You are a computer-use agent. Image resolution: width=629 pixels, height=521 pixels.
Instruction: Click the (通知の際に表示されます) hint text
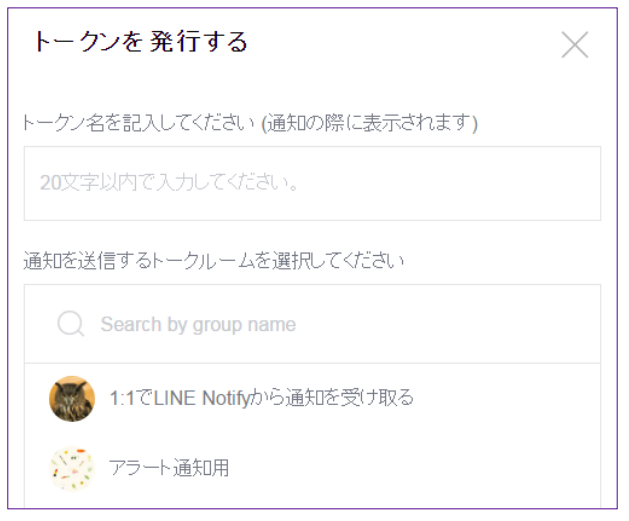point(369,123)
